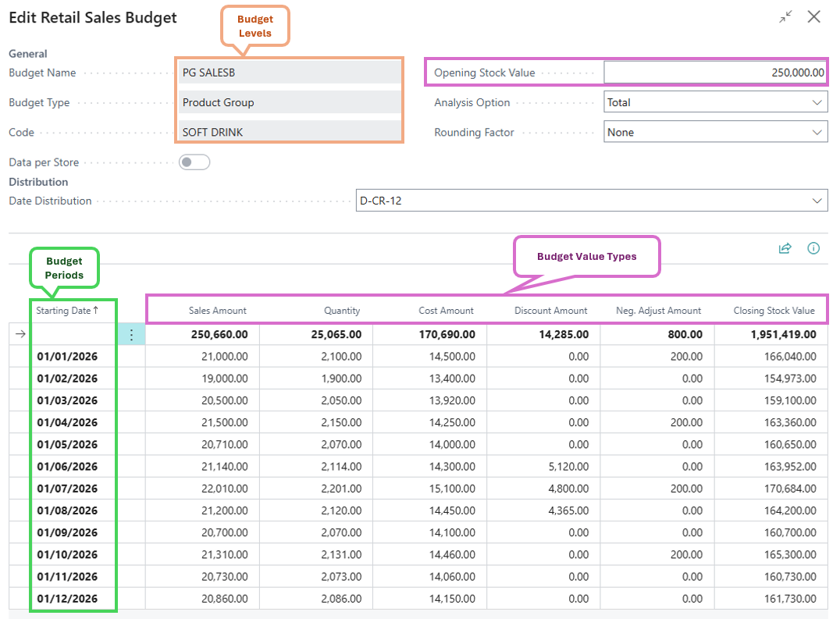Click the Closing Stock Value column header
This screenshot has width=840, height=619.
774,311
